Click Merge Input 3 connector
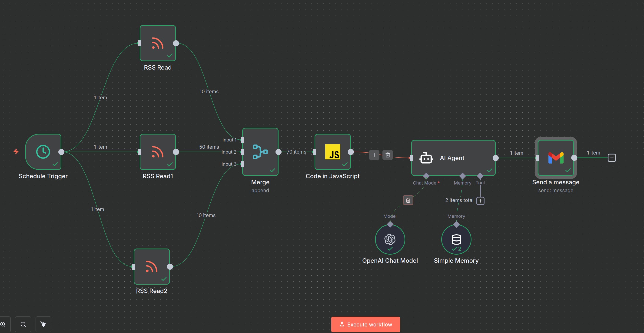Viewport: 644px width, 333px height. pos(242,164)
